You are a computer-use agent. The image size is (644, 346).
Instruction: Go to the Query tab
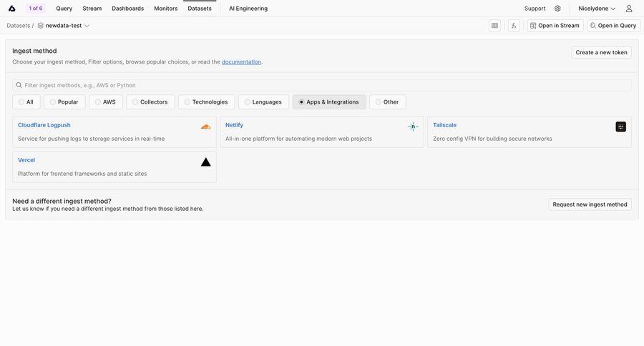coord(64,8)
